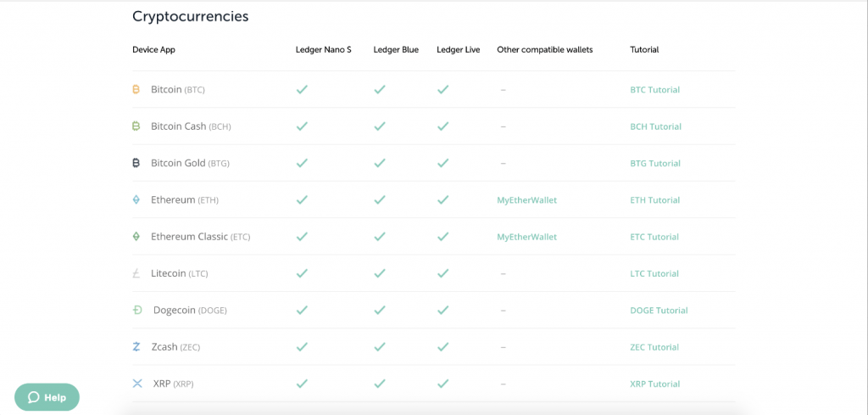The image size is (868, 415).
Task: Click the XRP cross-shaped icon
Action: click(x=137, y=384)
